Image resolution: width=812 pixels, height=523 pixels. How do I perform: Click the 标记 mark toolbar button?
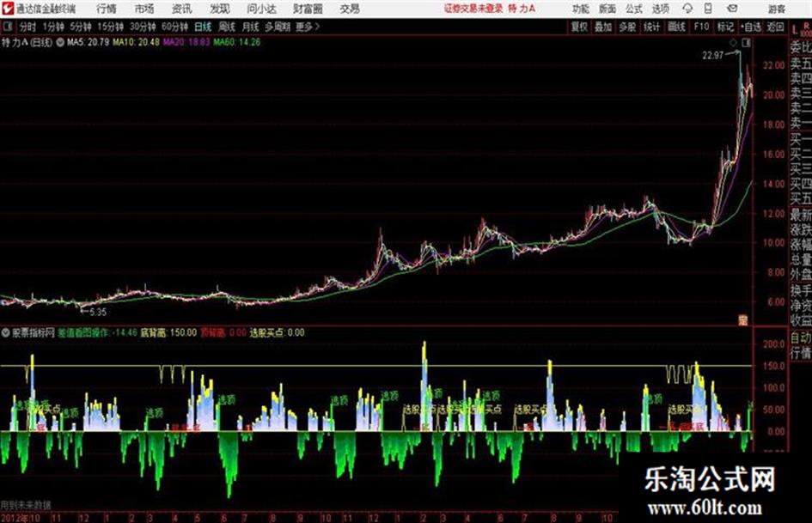click(725, 27)
